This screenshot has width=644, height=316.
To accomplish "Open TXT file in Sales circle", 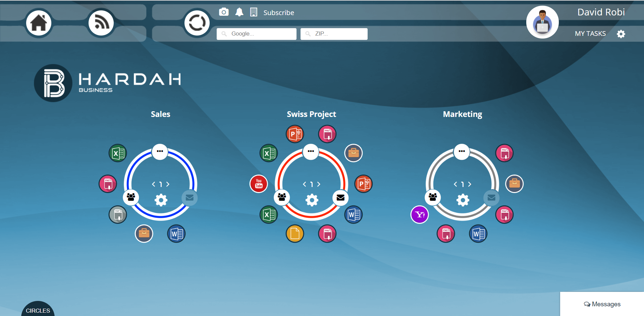I will [x=118, y=214].
